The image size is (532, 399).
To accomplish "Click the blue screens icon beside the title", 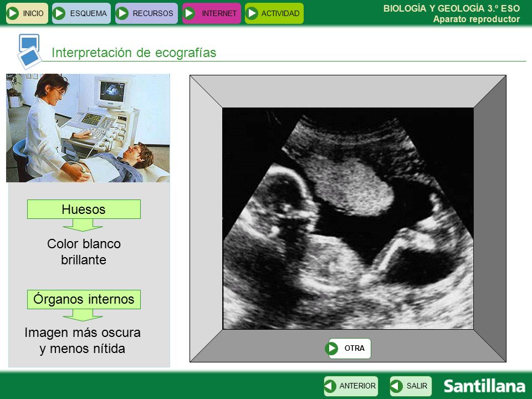I will (x=29, y=51).
